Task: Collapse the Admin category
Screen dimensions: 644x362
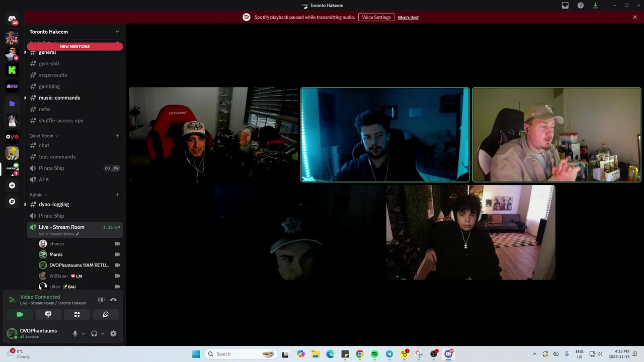Action: click(38, 195)
